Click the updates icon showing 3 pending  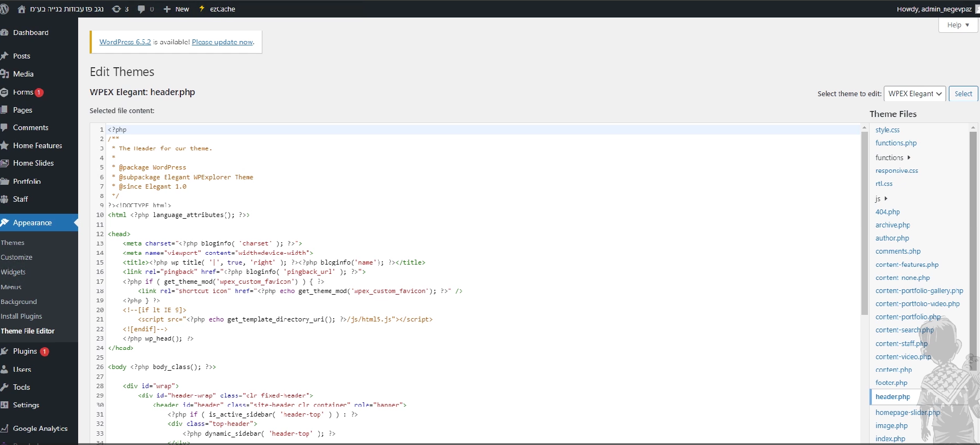(116, 9)
